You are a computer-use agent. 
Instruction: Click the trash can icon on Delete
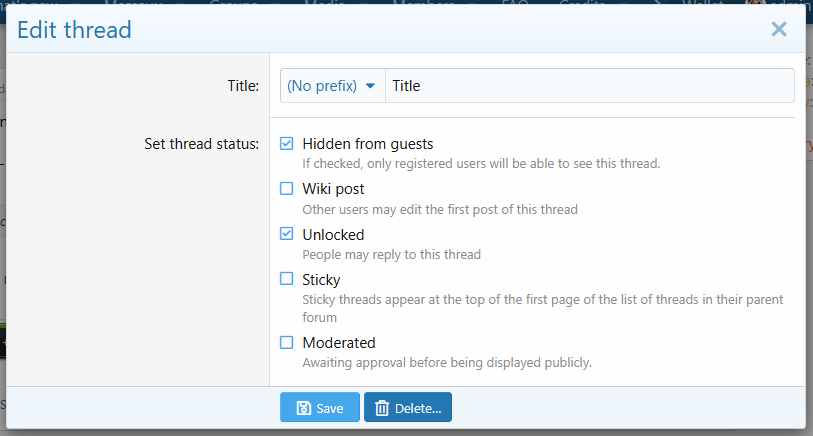click(382, 408)
